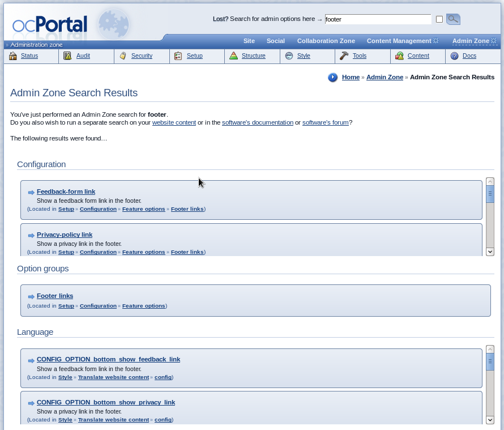Click the Audit menu icon

click(67, 56)
